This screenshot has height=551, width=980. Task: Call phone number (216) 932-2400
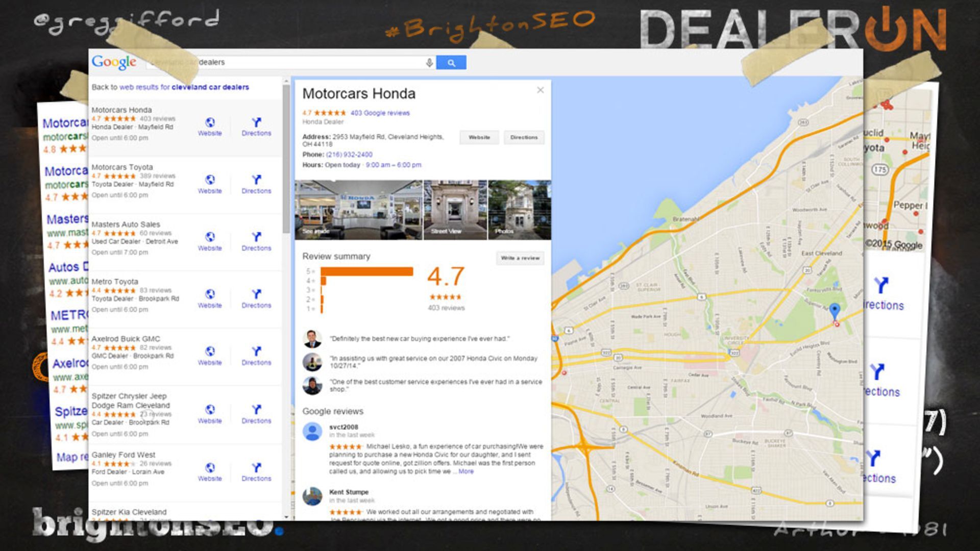pyautogui.click(x=349, y=155)
